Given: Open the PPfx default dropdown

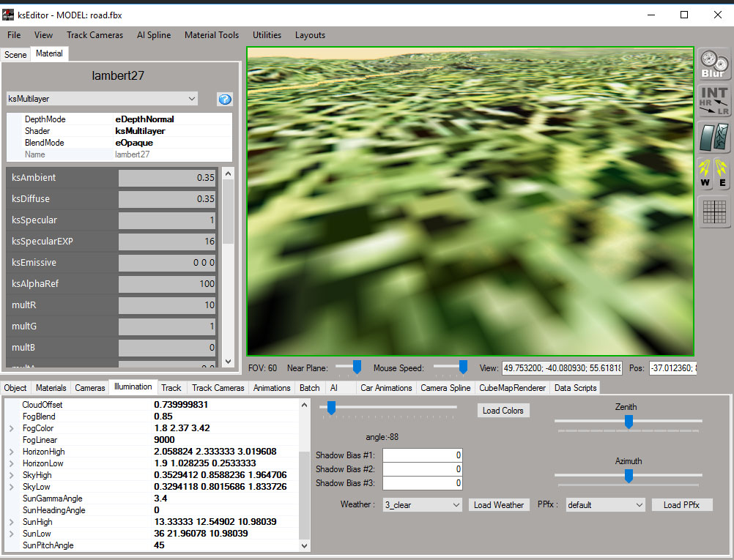Looking at the screenshot, I should coord(605,505).
